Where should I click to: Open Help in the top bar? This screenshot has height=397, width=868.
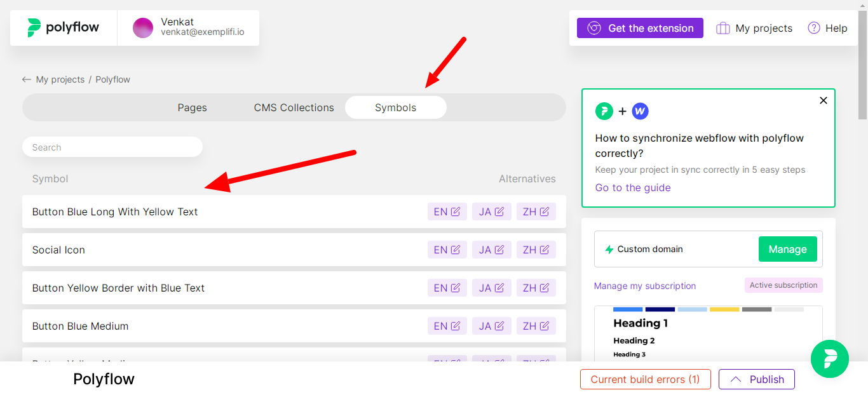pos(827,28)
